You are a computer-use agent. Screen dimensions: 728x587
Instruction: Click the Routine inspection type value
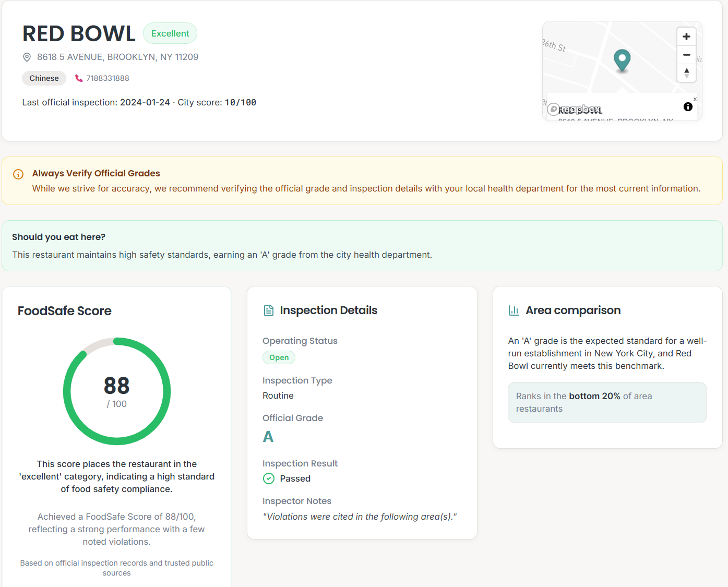tap(278, 396)
